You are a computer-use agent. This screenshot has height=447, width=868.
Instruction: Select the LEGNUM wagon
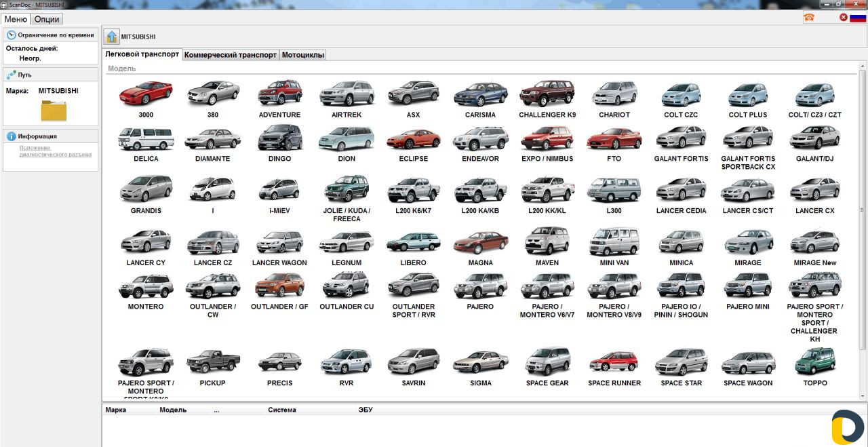coord(347,242)
